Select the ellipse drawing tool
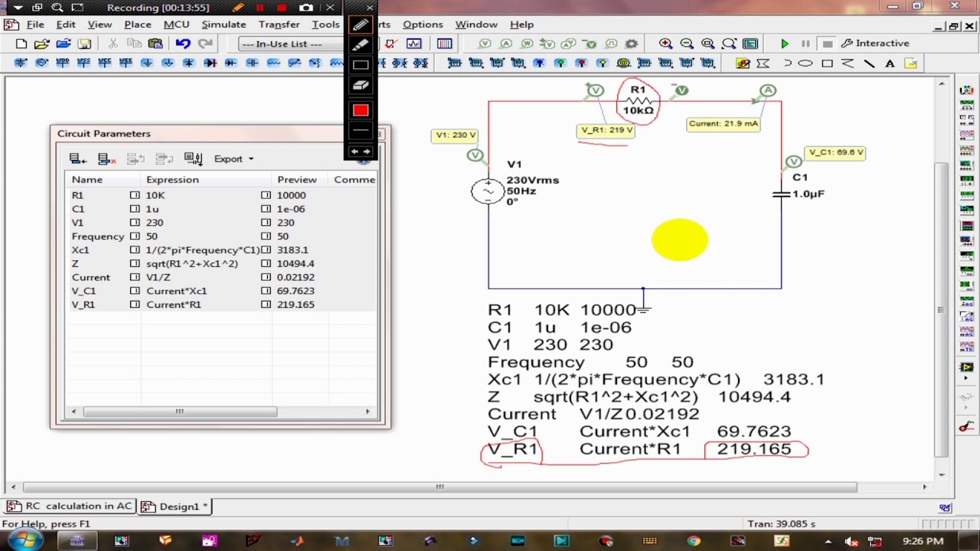The image size is (980, 551). pos(805,64)
